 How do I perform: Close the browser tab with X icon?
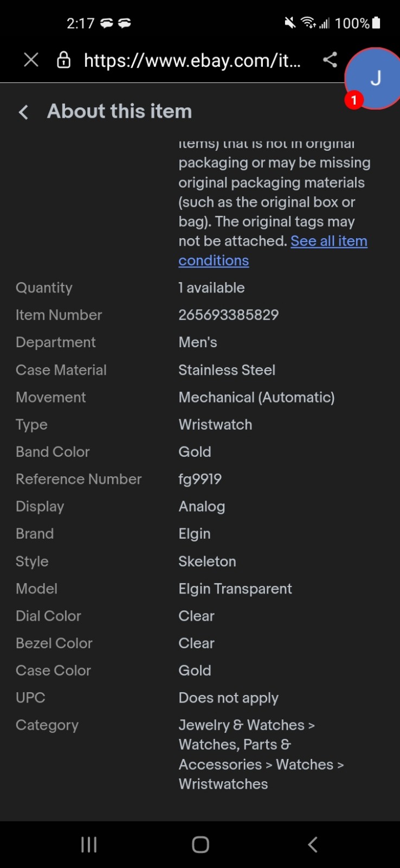(31, 60)
